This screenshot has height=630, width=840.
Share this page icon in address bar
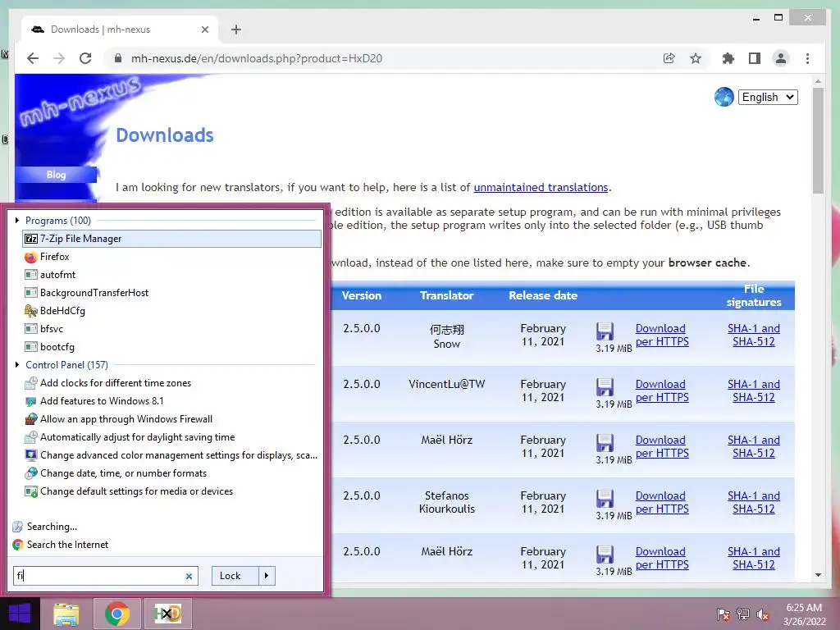(669, 58)
